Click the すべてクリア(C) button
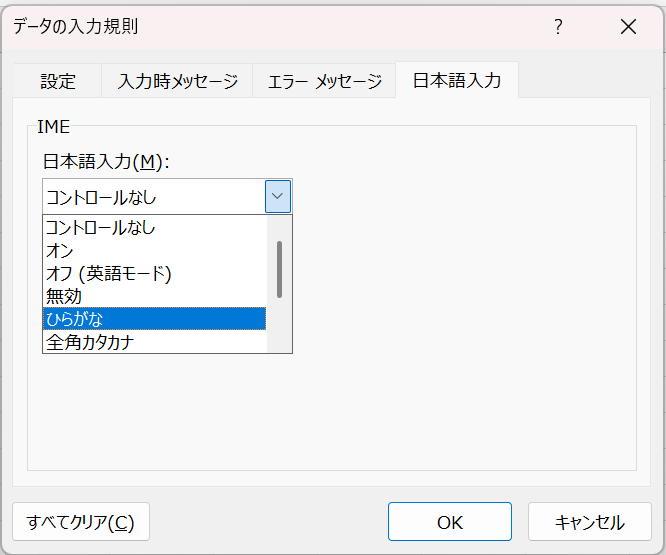The height and width of the screenshot is (555, 666). click(81, 521)
